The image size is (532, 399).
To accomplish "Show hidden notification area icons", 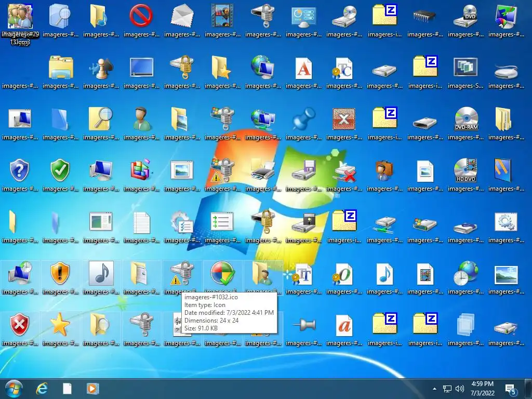I will [434, 389].
